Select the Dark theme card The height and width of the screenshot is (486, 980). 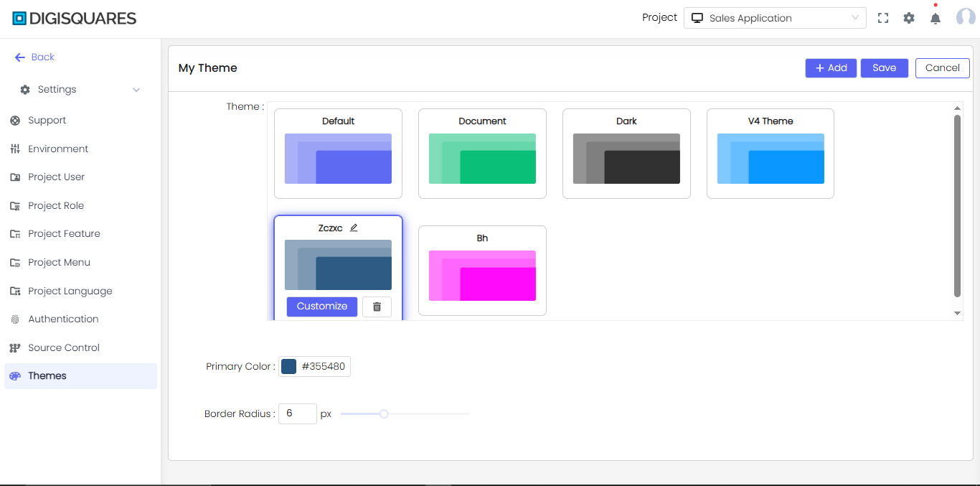click(x=626, y=154)
